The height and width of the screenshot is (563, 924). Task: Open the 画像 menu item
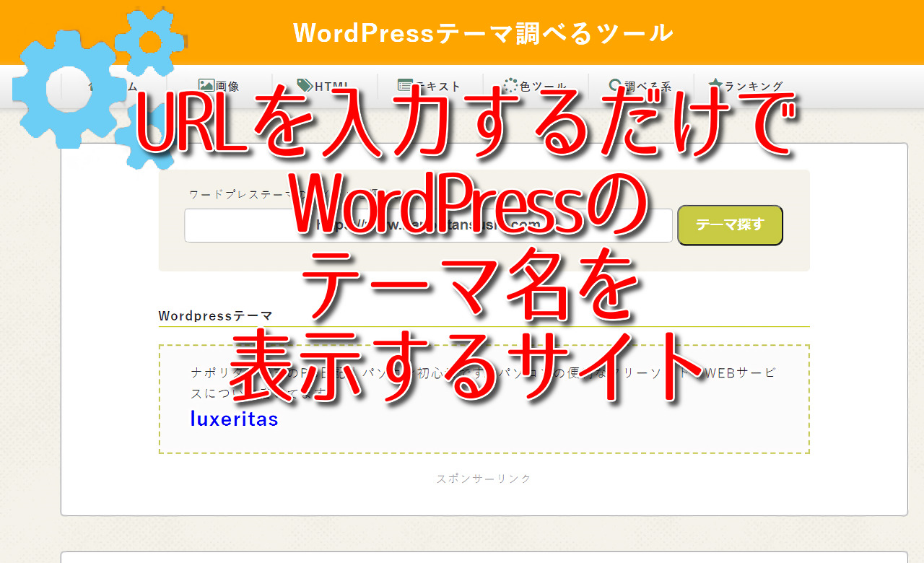click(219, 86)
